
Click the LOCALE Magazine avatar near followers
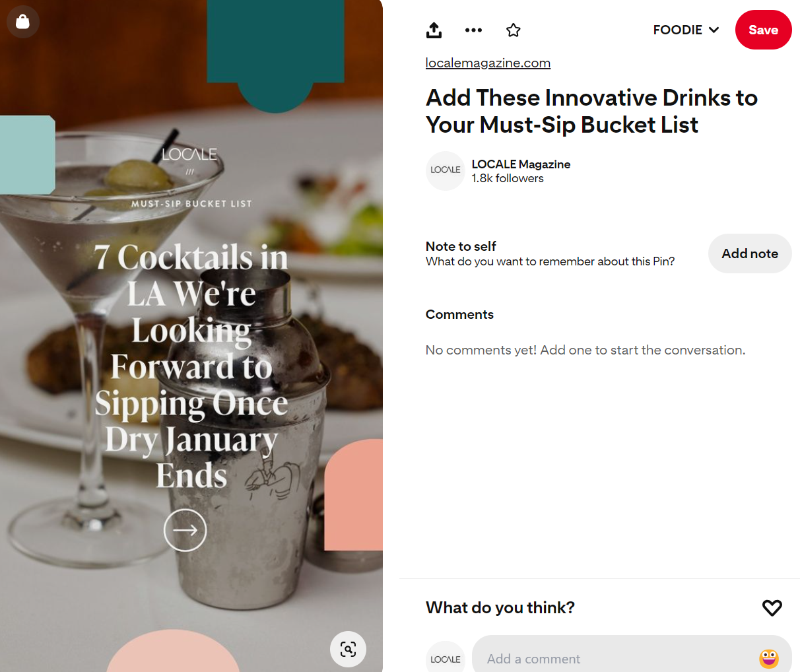(x=446, y=170)
